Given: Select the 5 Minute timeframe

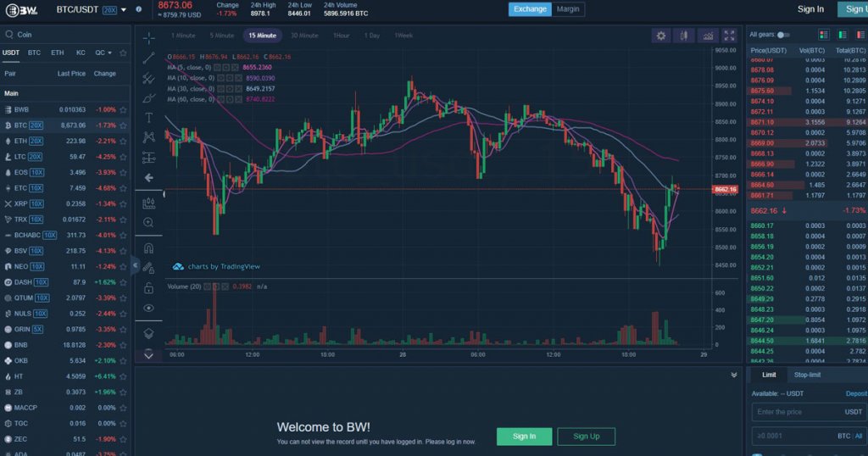Looking at the screenshot, I should 221,36.
